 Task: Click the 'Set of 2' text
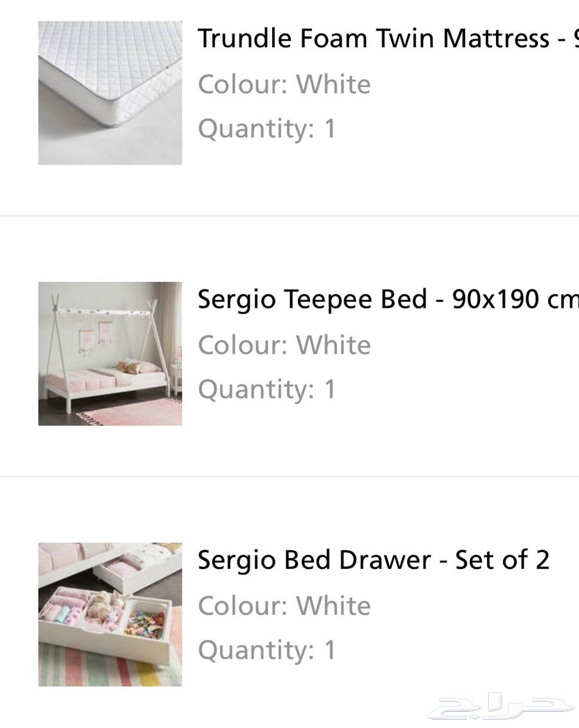click(x=502, y=560)
